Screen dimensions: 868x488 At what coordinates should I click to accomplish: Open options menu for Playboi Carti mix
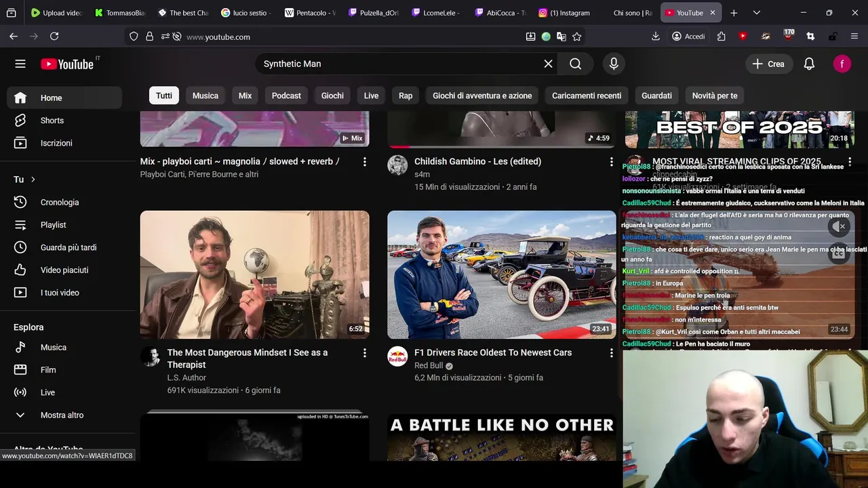click(x=364, y=162)
